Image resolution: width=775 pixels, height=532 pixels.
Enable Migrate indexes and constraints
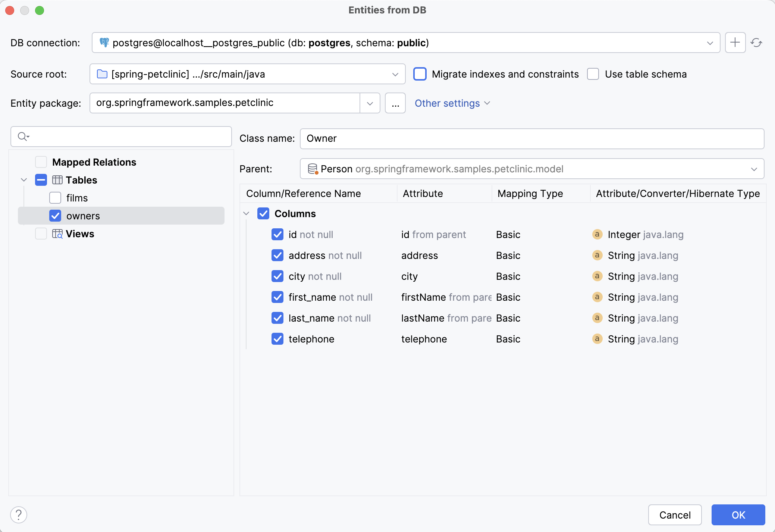click(x=420, y=74)
